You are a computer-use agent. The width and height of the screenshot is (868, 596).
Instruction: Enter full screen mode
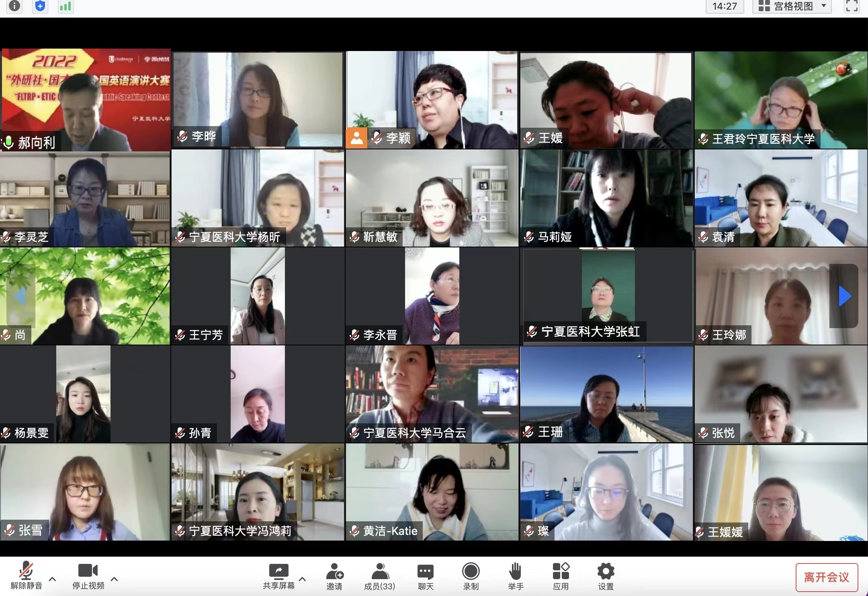(x=851, y=6)
